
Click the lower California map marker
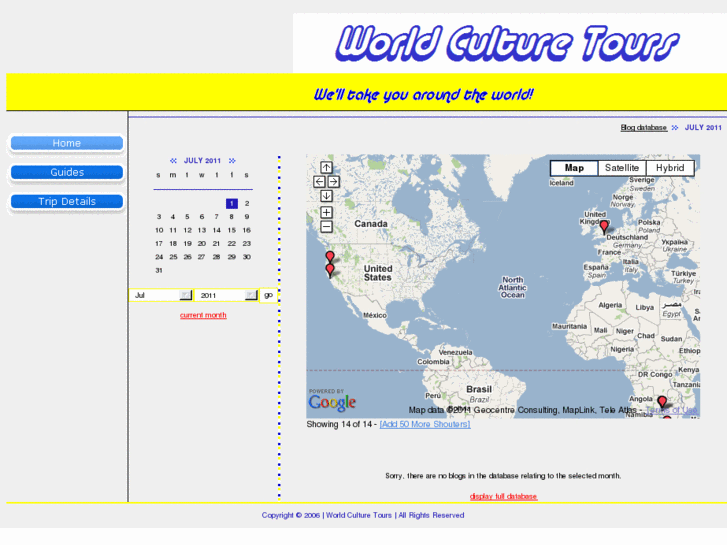(330, 270)
